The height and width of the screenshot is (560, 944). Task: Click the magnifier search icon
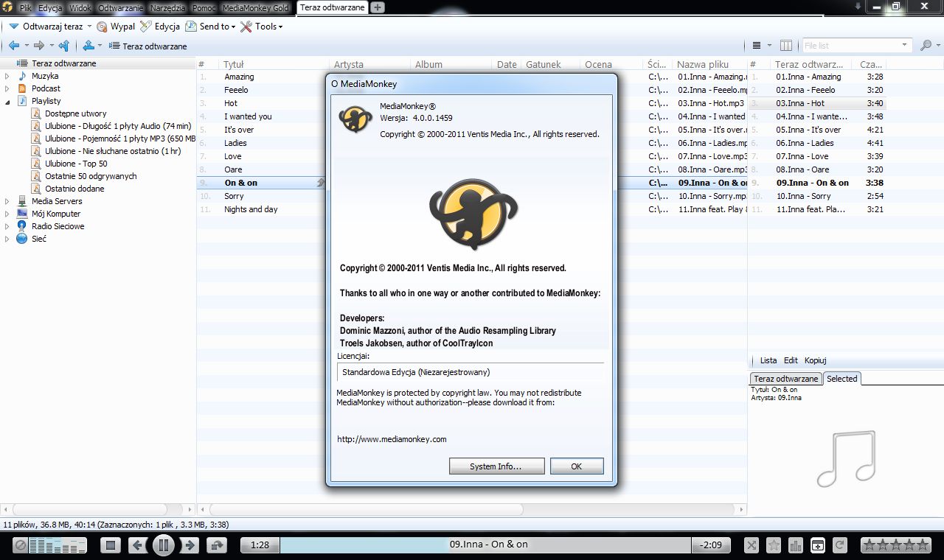[x=926, y=46]
